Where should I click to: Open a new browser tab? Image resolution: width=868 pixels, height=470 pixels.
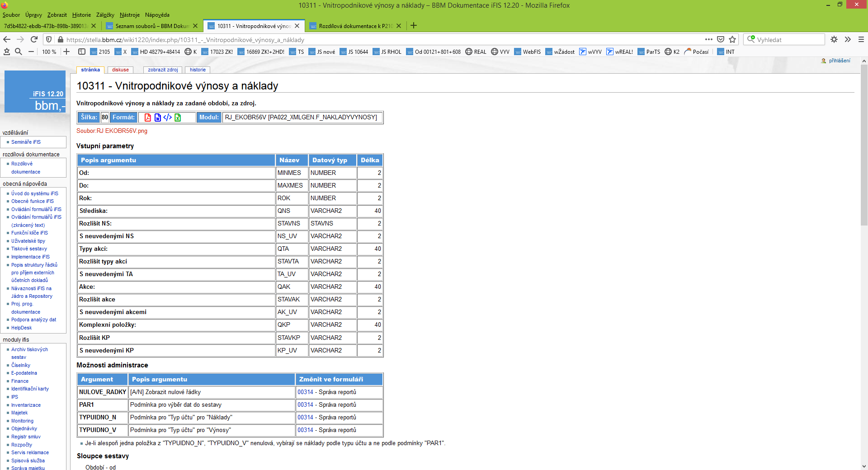point(413,26)
